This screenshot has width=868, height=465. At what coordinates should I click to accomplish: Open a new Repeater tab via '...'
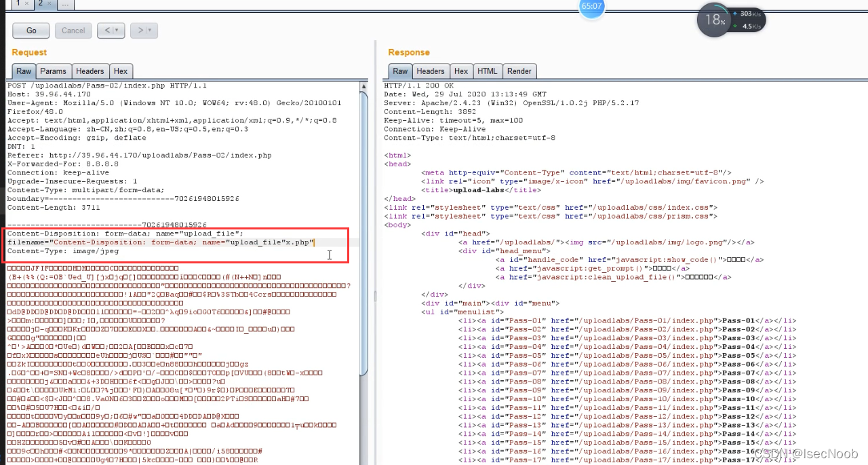tap(65, 3)
